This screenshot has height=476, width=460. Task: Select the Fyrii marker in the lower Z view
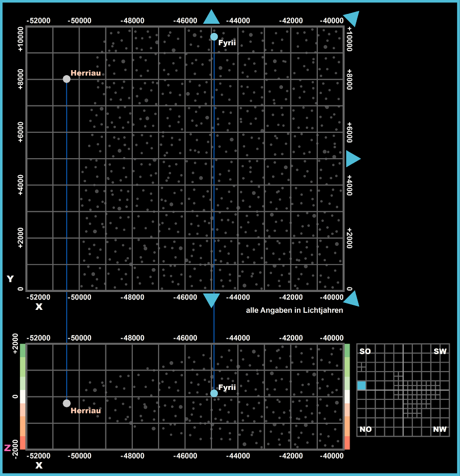214,393
